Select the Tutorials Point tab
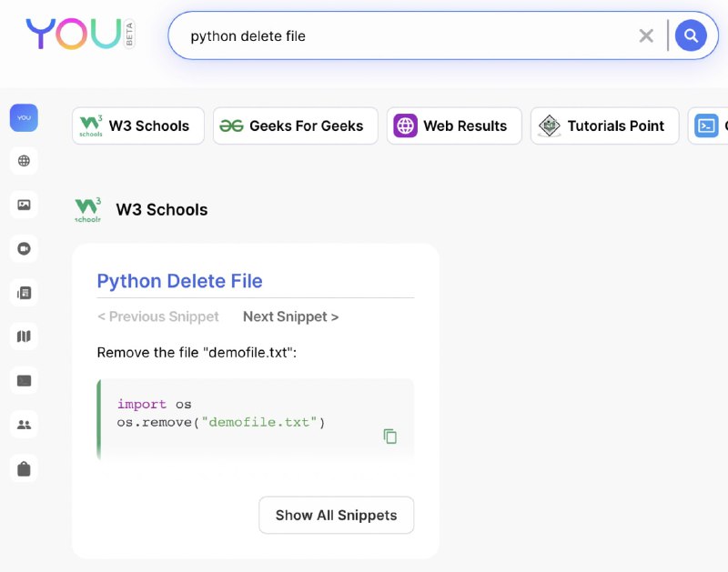728x572 pixels. click(x=604, y=125)
